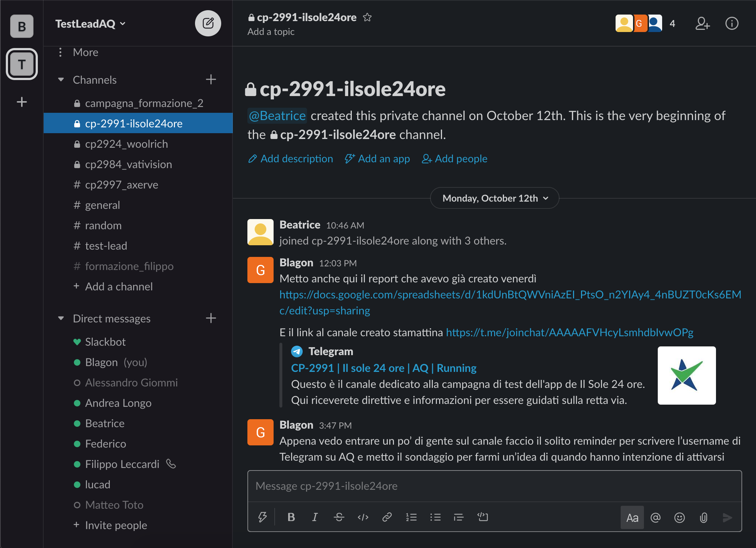
Task: Open #formazione_filippo channel
Action: [x=138, y=266]
